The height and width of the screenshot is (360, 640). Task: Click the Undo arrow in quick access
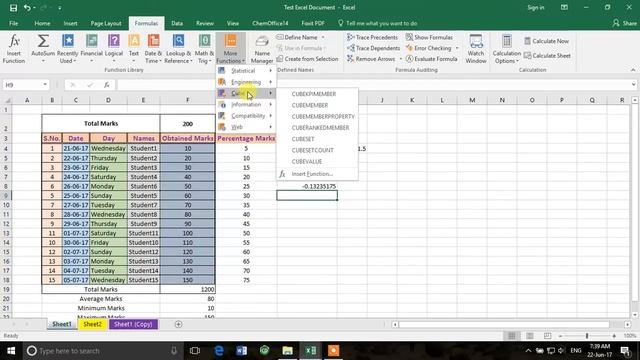pos(27,8)
